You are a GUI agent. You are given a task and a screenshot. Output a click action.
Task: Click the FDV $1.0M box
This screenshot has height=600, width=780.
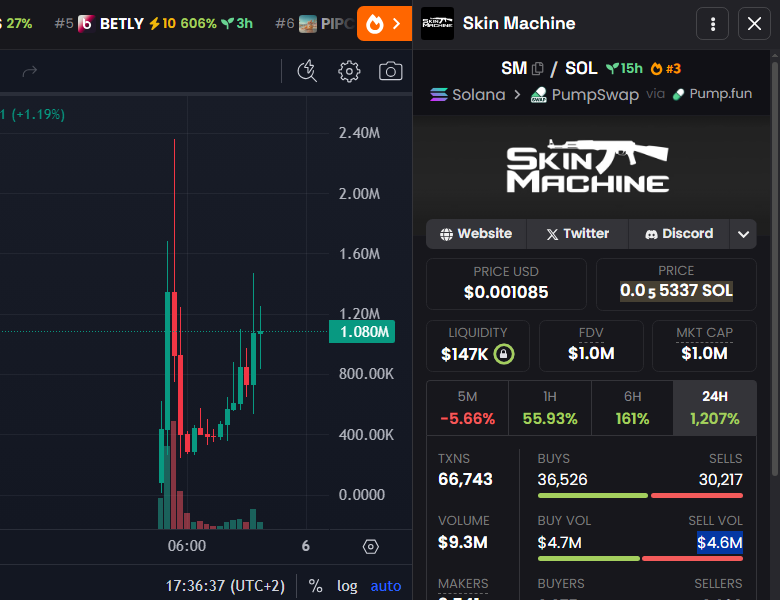(591, 346)
